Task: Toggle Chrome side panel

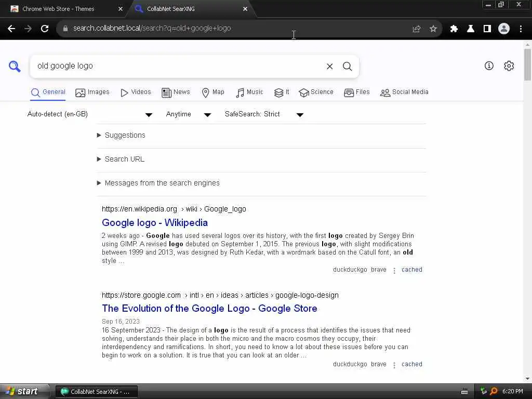Action: (x=487, y=29)
